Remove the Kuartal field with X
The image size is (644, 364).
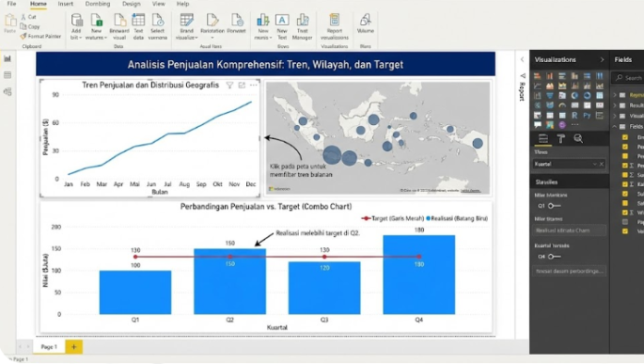pyautogui.click(x=602, y=164)
